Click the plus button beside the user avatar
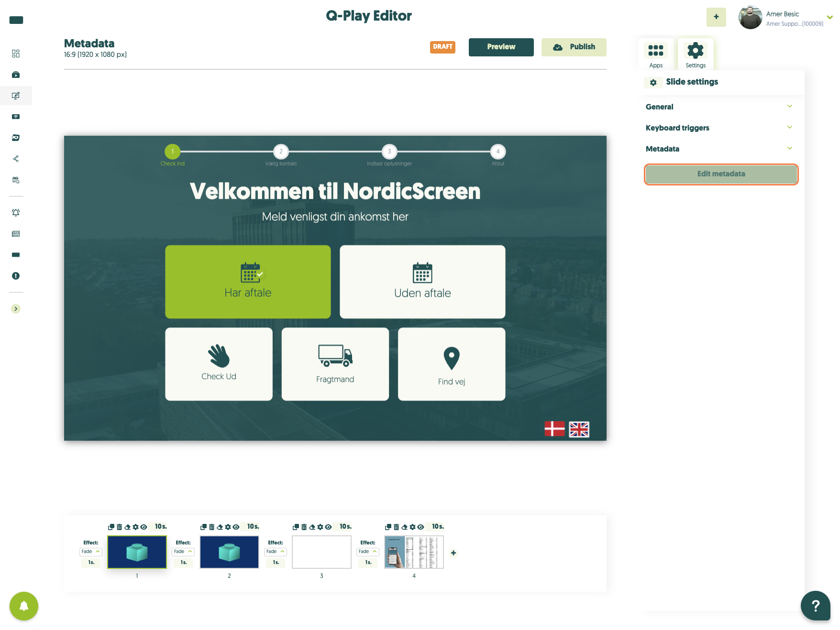 point(716,17)
